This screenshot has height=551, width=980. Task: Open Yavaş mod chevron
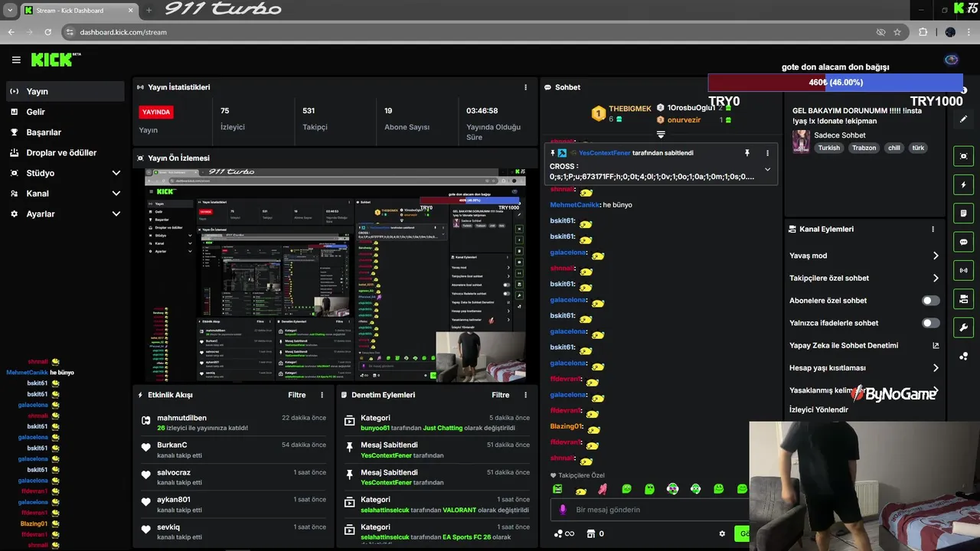point(936,256)
